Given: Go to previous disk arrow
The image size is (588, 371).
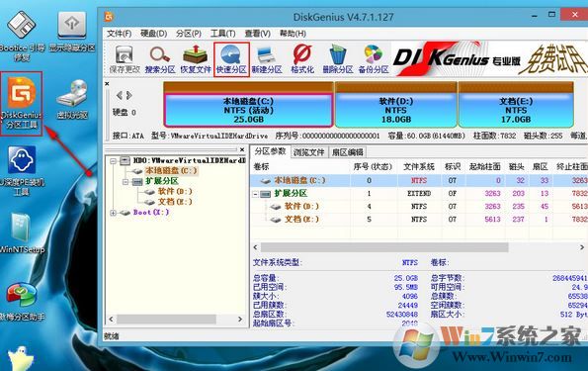Looking at the screenshot, I should coord(119,95).
